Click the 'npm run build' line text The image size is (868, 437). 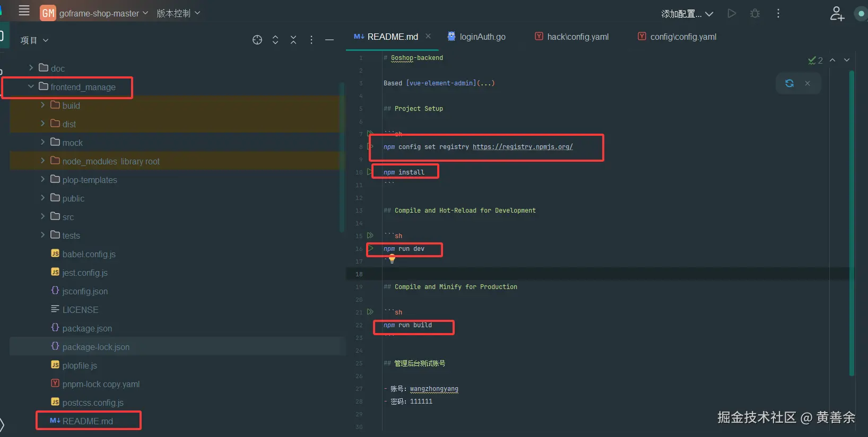click(x=407, y=325)
